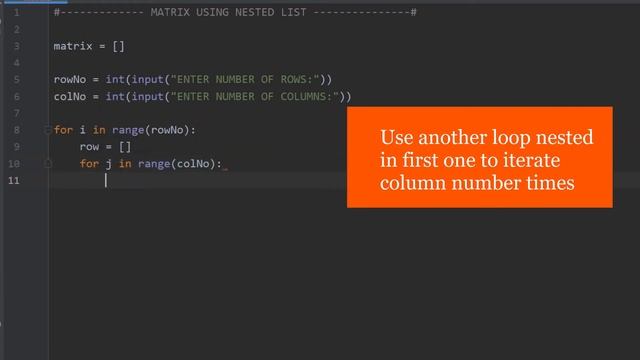
Task: Click 'range(colNo):' on line 10
Action: coord(180,164)
